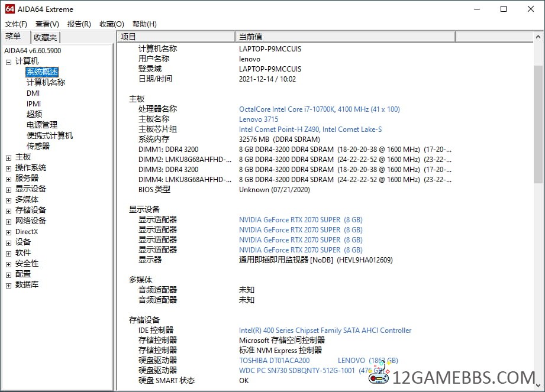Maximize the AIDA64 window

point(504,9)
